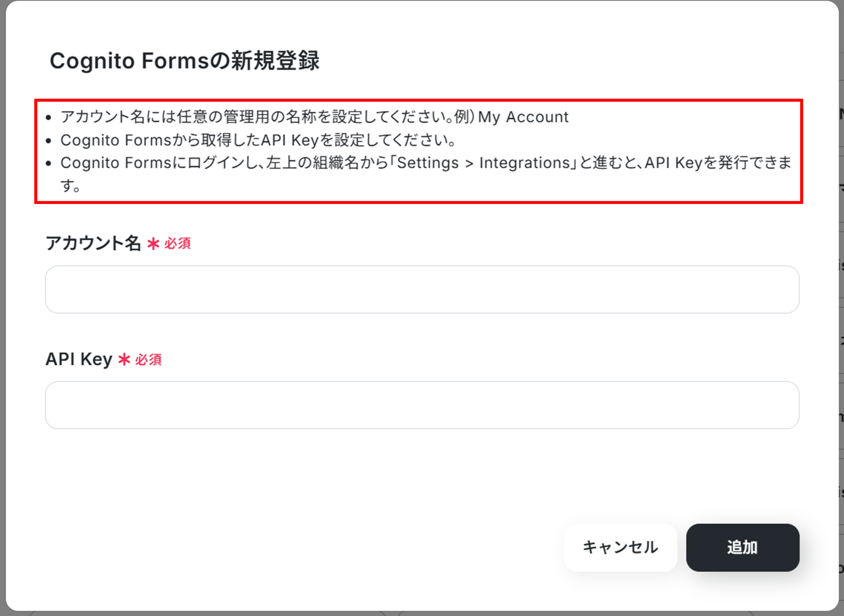Image resolution: width=844 pixels, height=616 pixels.
Task: Click the Cognito Formsの新規登録 dialog title
Action: [184, 61]
